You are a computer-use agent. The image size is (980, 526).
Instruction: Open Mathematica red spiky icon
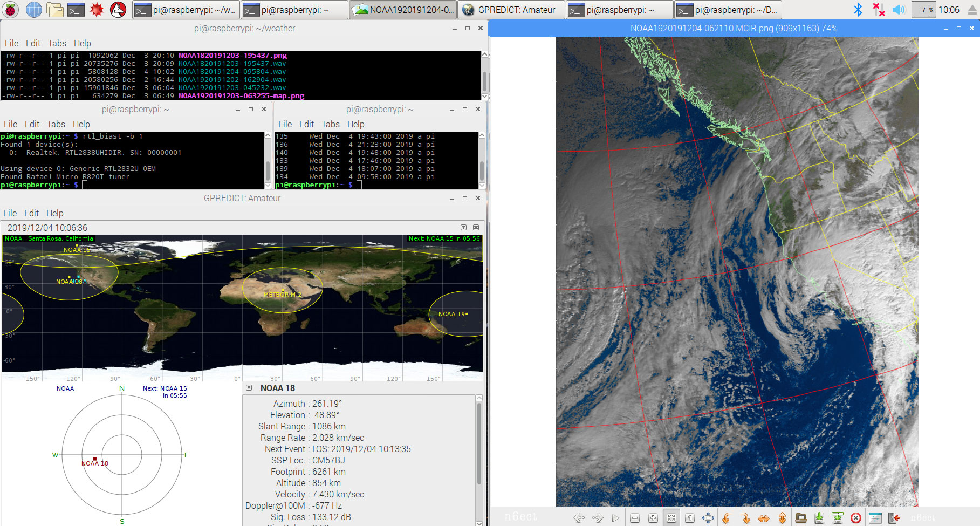(97, 10)
